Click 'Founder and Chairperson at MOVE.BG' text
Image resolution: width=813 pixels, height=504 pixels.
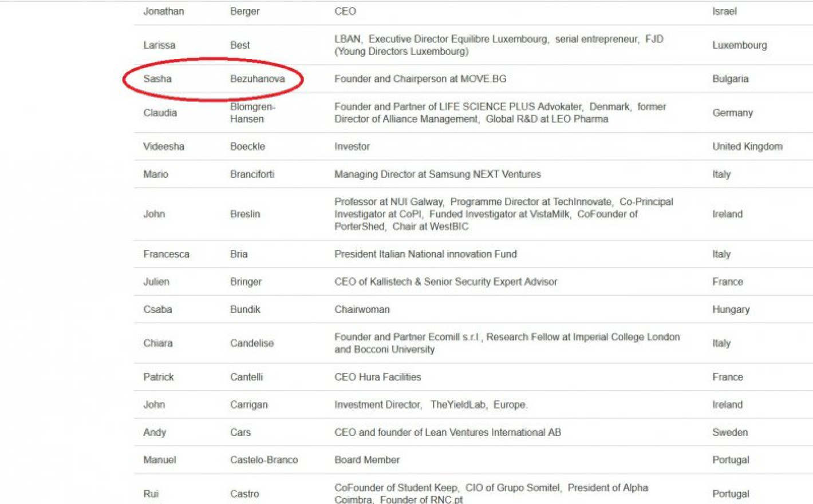click(420, 79)
